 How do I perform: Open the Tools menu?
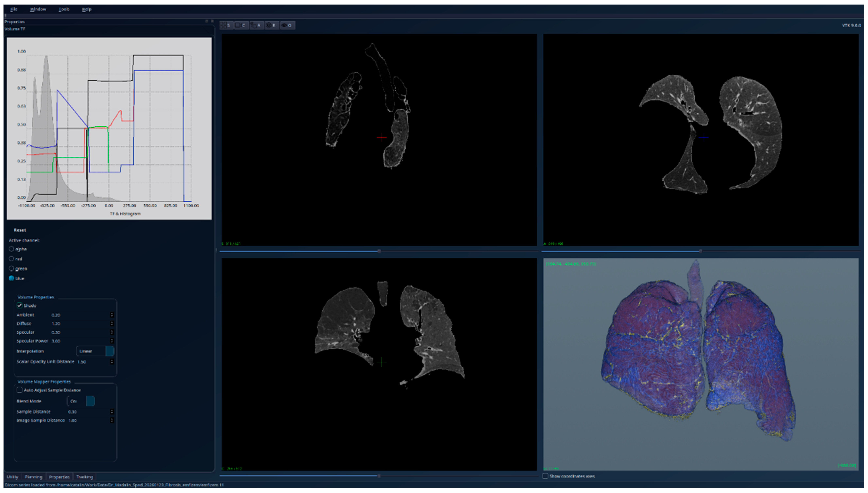64,9
